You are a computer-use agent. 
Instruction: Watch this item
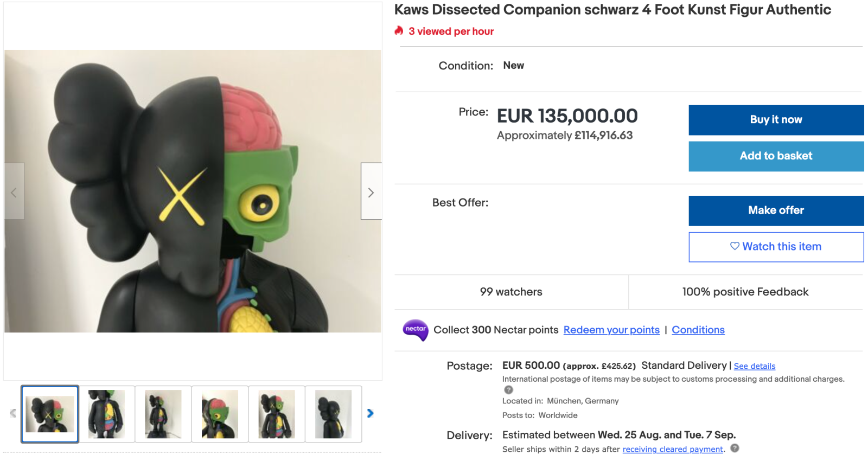point(776,247)
